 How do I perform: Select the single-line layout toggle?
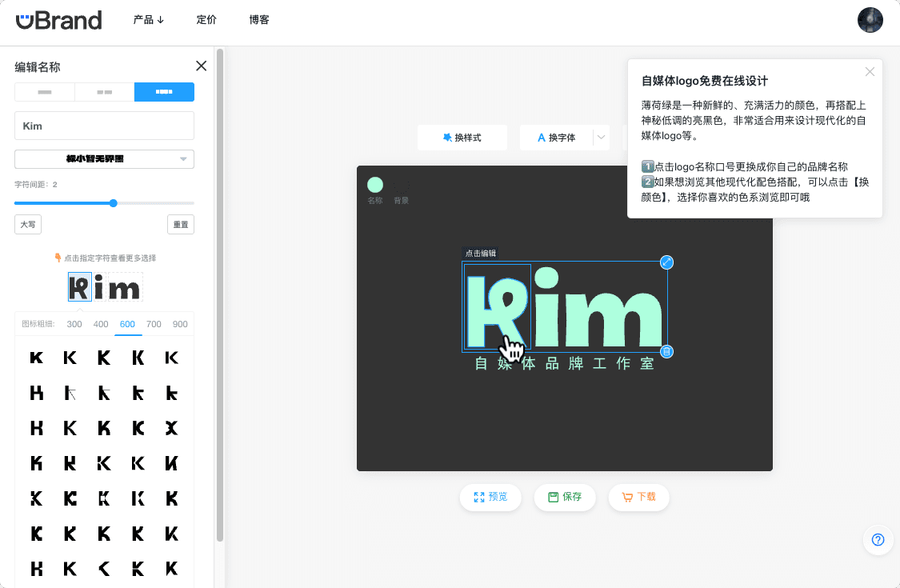[45, 92]
